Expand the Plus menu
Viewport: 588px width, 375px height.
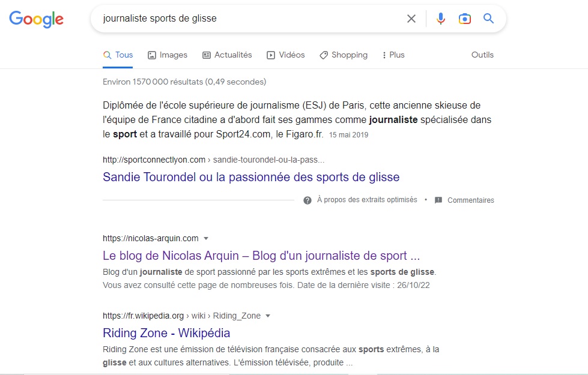tap(393, 55)
